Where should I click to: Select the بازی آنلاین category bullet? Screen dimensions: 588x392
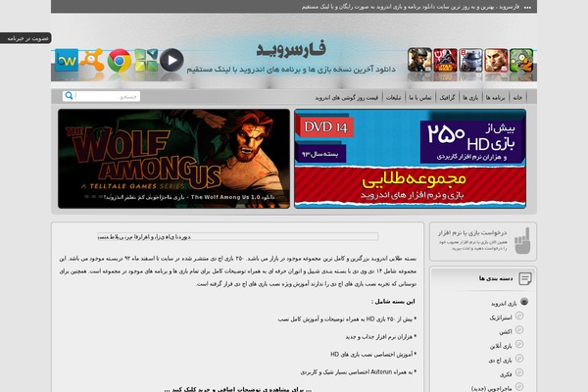519,344
